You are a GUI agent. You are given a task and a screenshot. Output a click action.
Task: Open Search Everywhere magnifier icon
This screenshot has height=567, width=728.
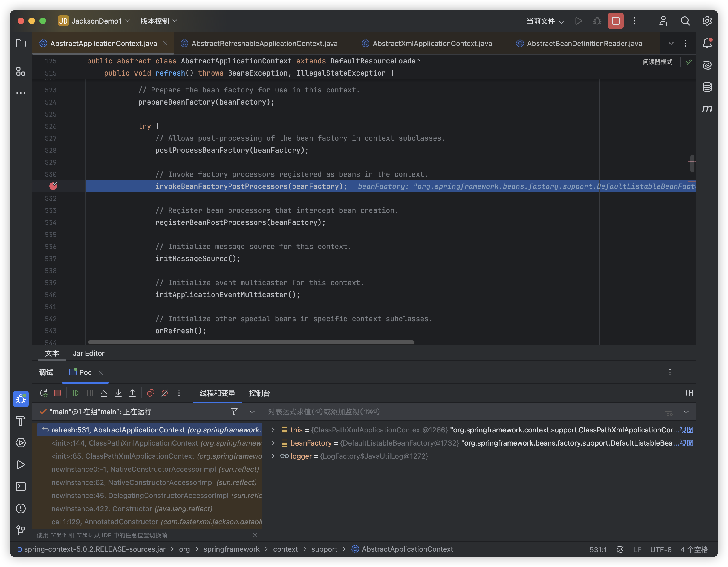(685, 21)
